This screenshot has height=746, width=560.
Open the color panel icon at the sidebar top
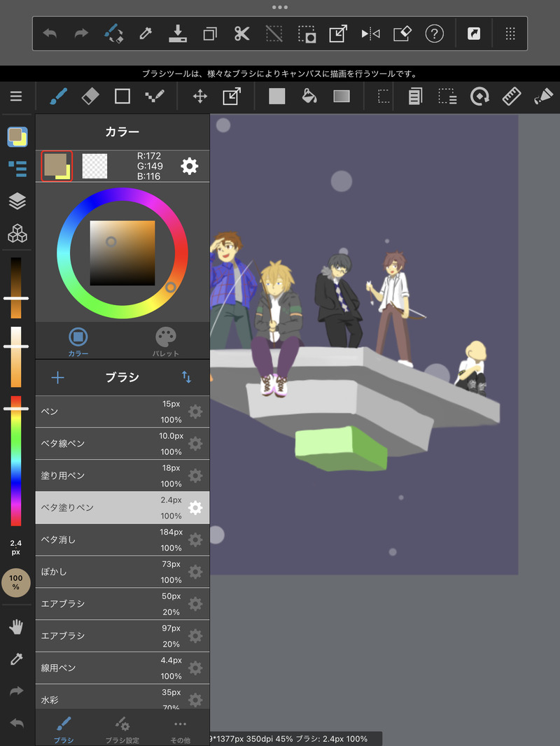tap(17, 136)
